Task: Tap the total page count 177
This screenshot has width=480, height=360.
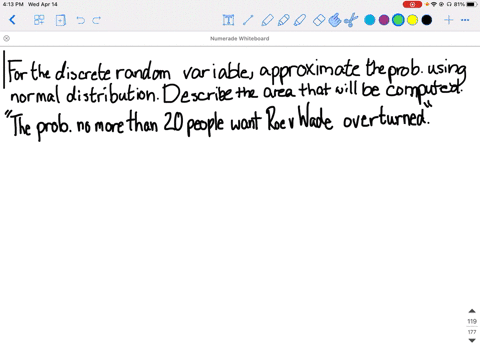Action: tap(472, 332)
